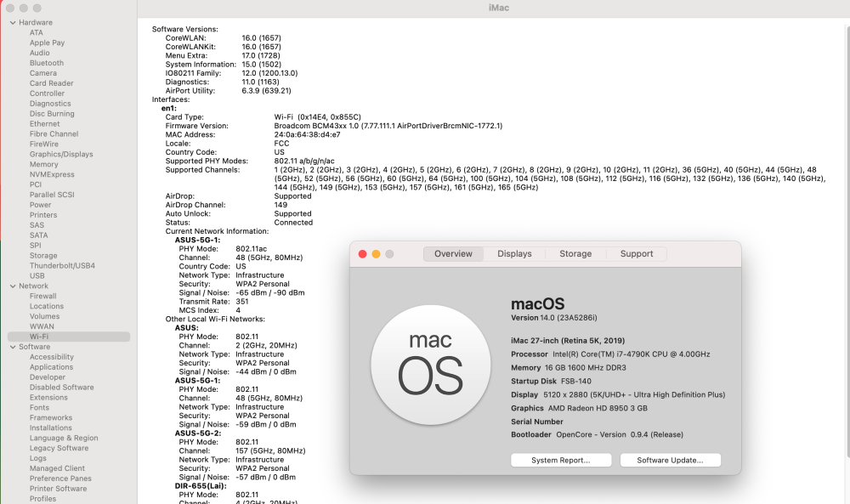Minimize the About This Mac window
850x504 pixels.
pyautogui.click(x=376, y=253)
